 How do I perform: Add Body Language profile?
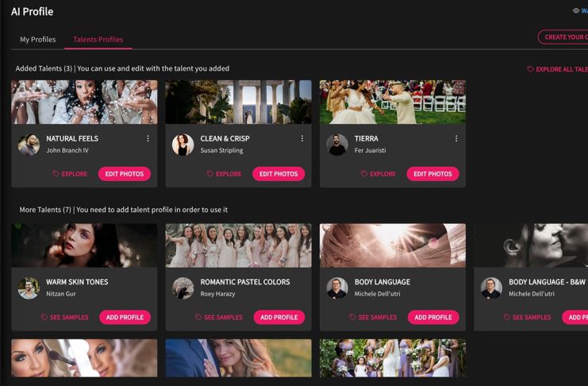433,317
